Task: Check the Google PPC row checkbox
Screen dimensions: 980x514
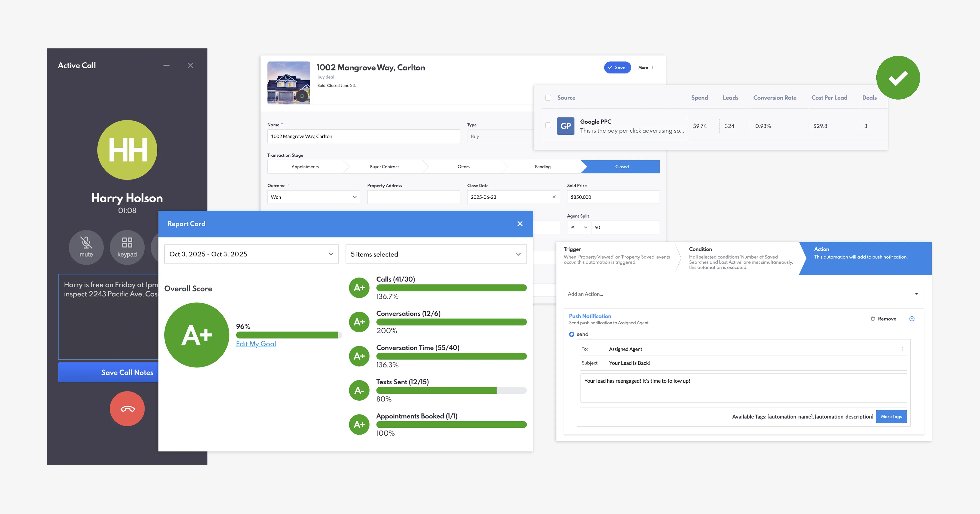Action: (548, 125)
